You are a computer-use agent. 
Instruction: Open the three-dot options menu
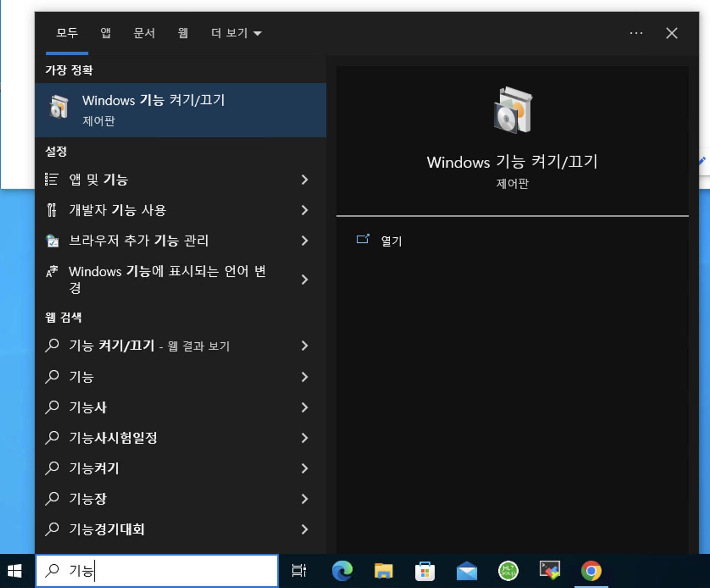[x=636, y=33]
